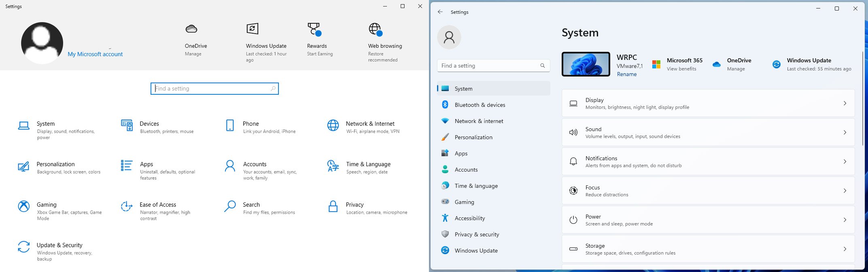Open System category icon in Windows 10 Settings

coord(23,126)
